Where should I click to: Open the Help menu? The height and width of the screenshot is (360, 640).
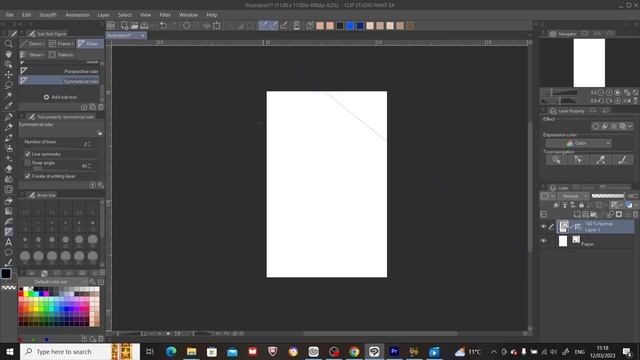[x=211, y=15]
